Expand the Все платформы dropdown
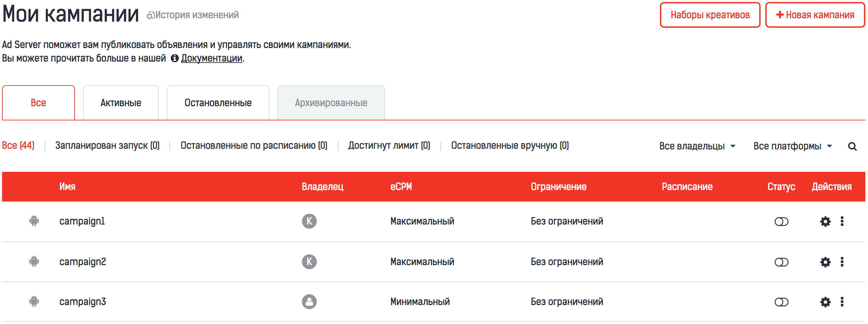 (x=792, y=146)
